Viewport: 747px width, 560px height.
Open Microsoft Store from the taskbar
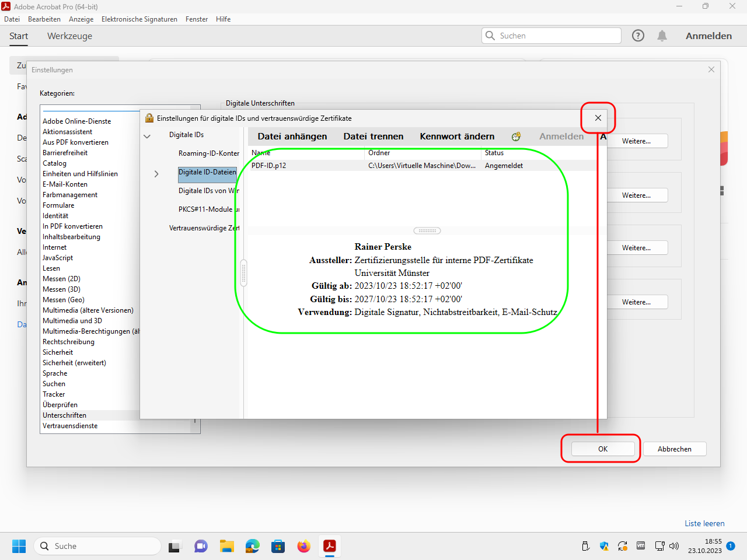click(x=278, y=546)
